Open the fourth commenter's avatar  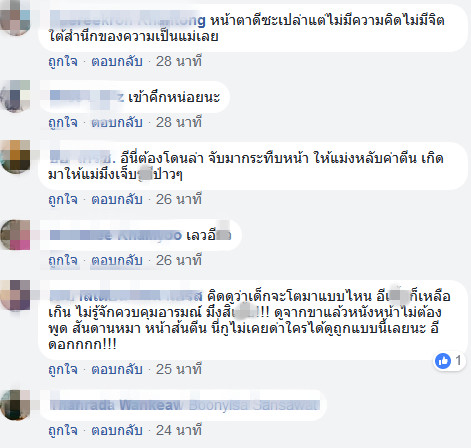point(15,235)
